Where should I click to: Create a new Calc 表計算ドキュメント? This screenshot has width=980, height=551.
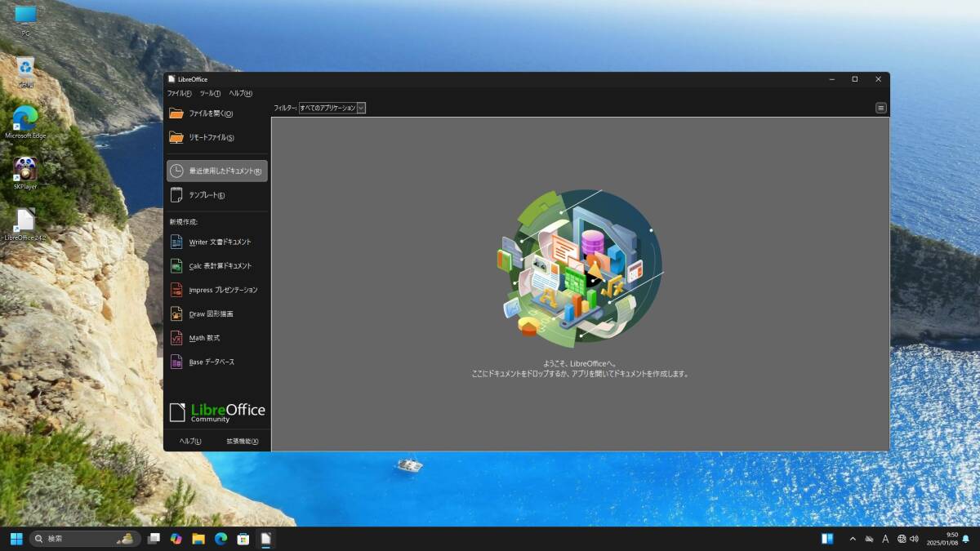(217, 265)
